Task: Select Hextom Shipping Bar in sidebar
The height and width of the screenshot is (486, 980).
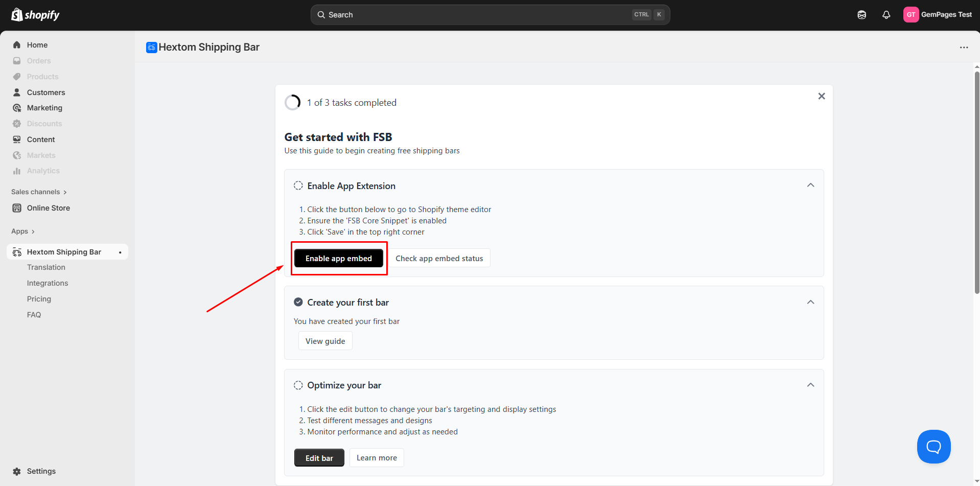Action: (x=67, y=252)
